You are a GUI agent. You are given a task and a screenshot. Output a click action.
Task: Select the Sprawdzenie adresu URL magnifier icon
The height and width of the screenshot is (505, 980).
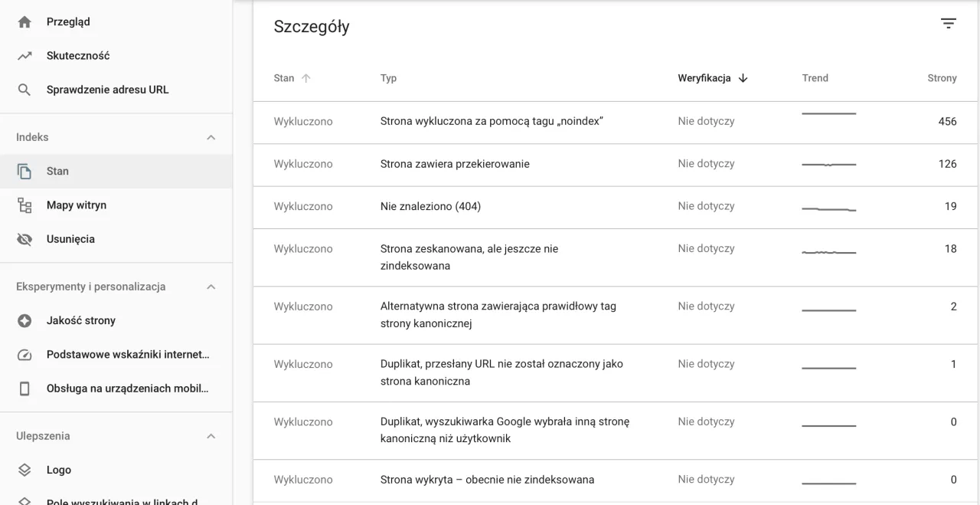(24, 89)
